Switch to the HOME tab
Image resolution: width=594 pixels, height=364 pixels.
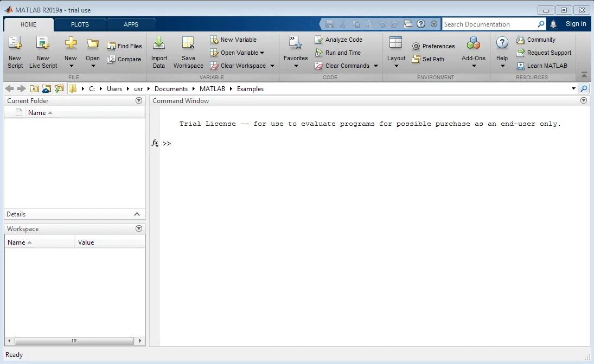click(28, 24)
